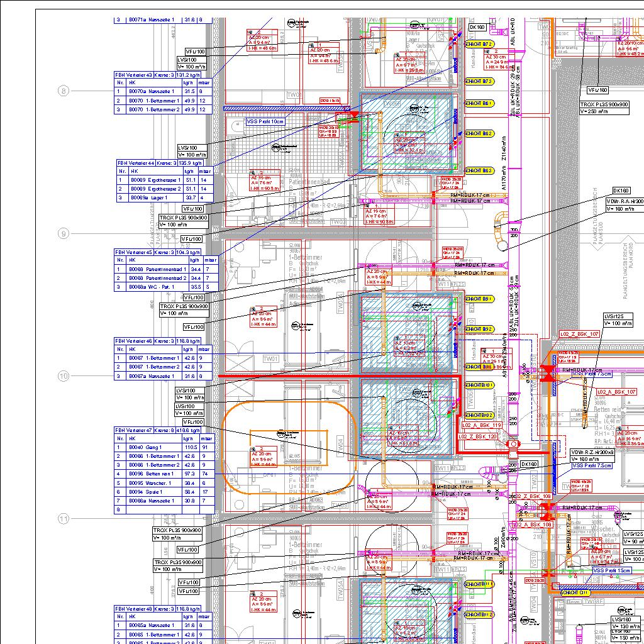Click the SCHACHT C11.1 yellow tag

pos(575,592)
